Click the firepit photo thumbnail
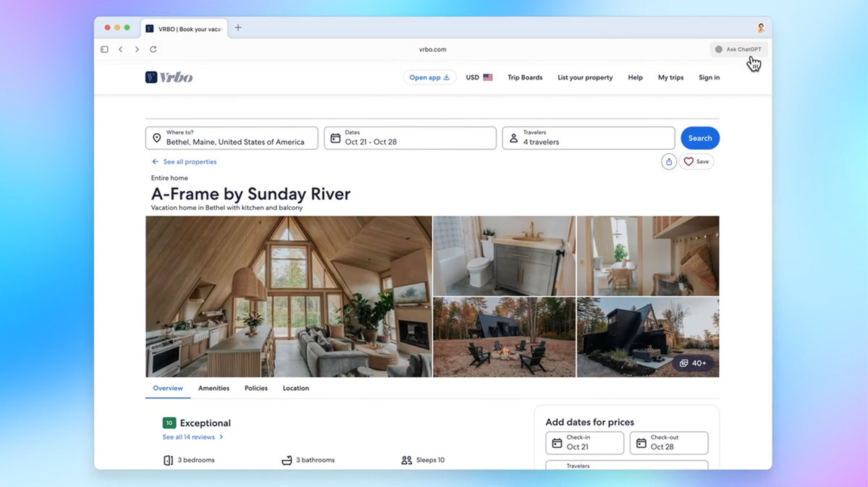 [503, 336]
